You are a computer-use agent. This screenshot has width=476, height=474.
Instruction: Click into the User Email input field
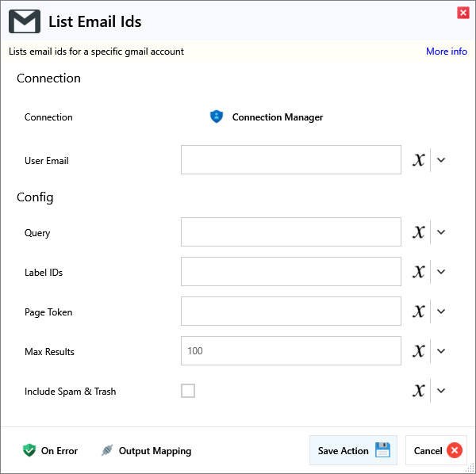coord(290,160)
